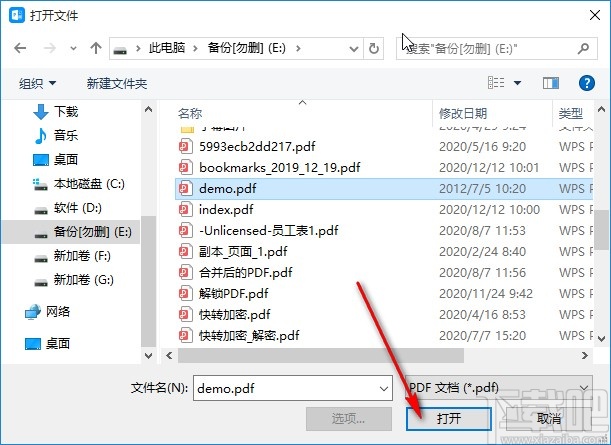Click the 文件名 input field
Image resolution: width=611 pixels, height=445 pixels.
click(x=293, y=388)
